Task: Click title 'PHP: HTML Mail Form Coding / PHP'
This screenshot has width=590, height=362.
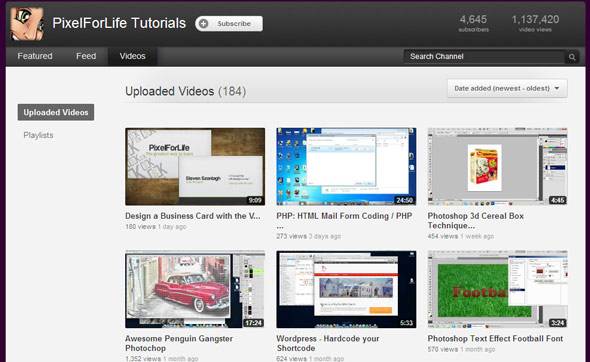Action: (344, 221)
